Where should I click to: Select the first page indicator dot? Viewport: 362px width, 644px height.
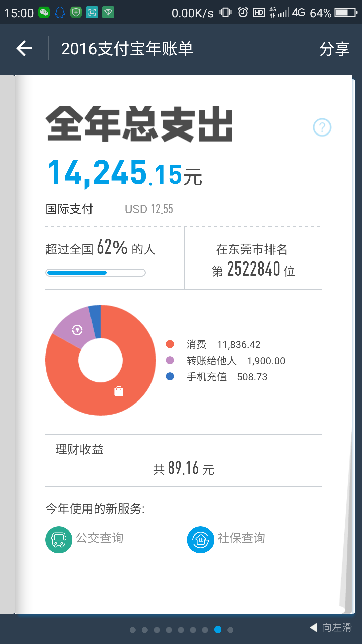click(x=133, y=630)
